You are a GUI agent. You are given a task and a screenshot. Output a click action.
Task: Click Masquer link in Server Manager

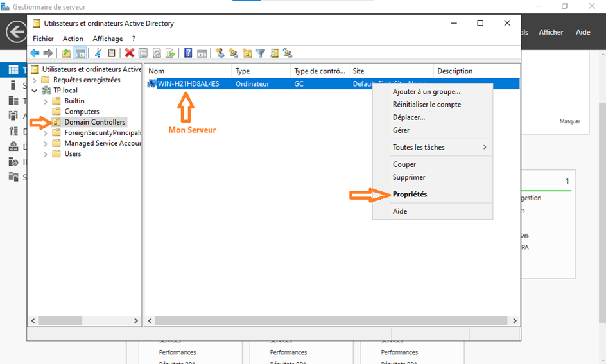pos(569,121)
